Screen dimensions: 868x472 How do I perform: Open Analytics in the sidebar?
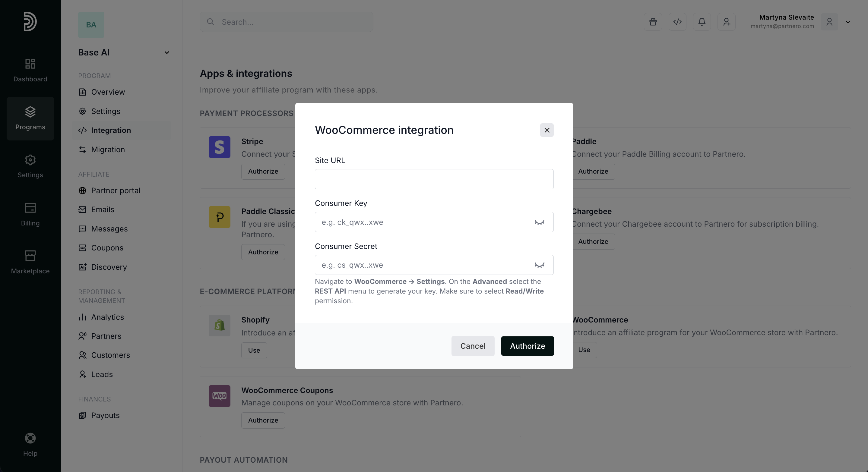click(107, 317)
